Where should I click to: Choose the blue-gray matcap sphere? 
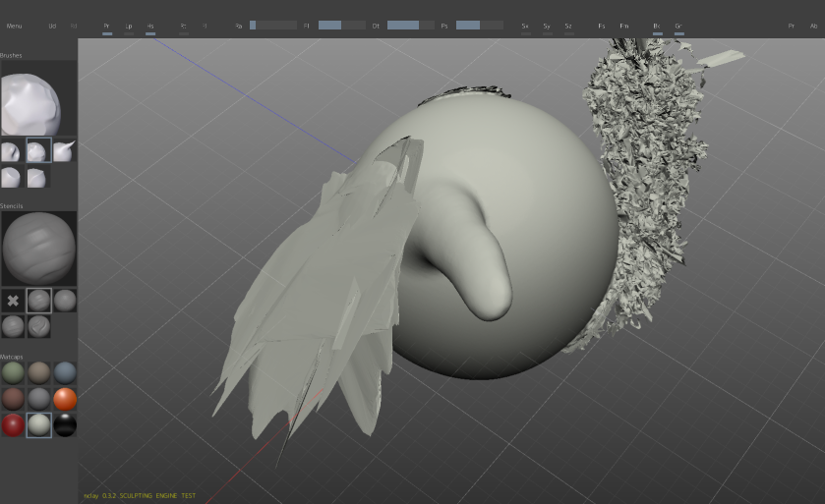(x=65, y=373)
